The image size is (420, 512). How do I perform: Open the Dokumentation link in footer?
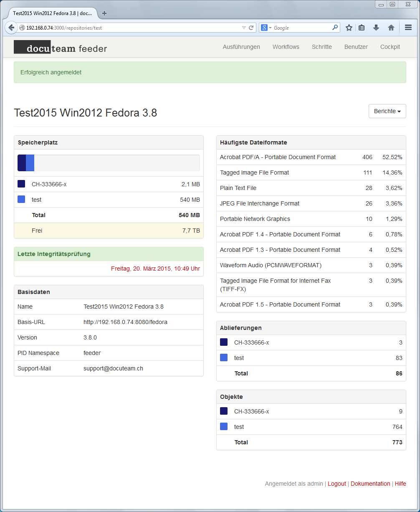370,484
